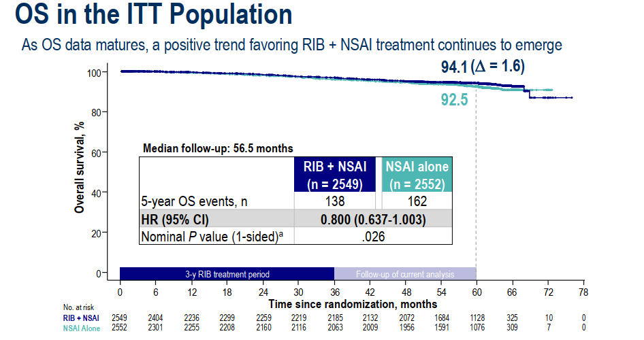Click the nominal P value .026 cell

point(373,236)
